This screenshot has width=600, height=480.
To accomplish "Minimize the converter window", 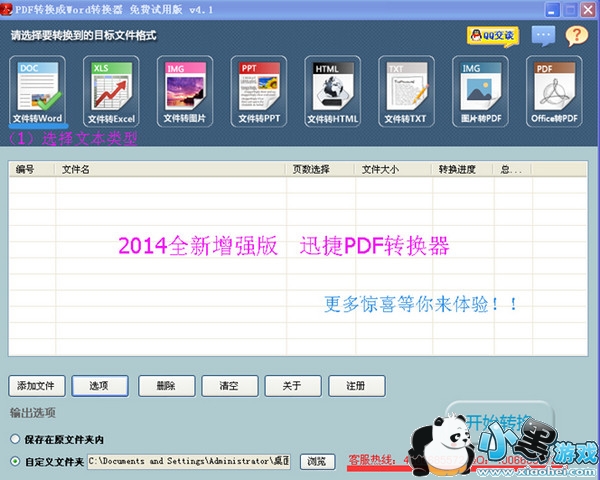I will click(552, 10).
